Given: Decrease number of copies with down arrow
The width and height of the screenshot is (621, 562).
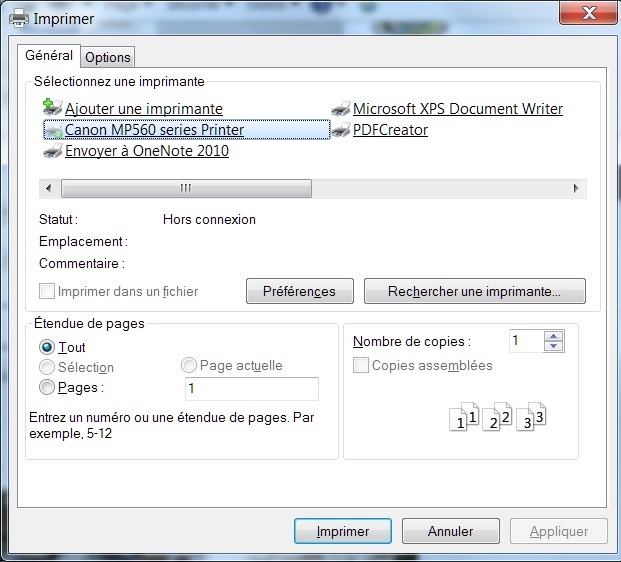Looking at the screenshot, I should click(554, 346).
